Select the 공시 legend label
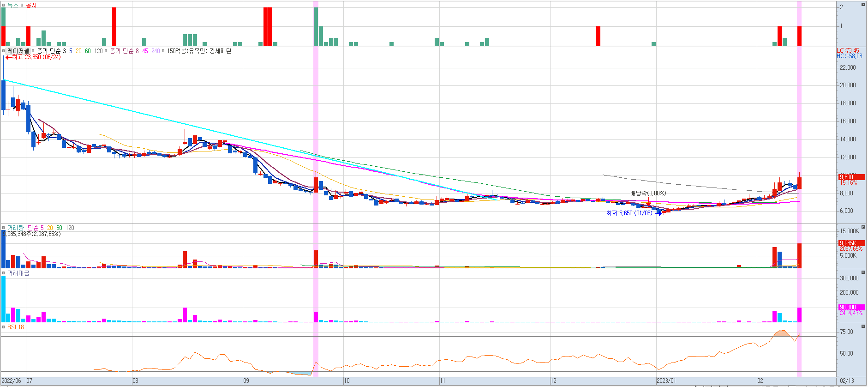The image size is (868, 387). point(31,5)
